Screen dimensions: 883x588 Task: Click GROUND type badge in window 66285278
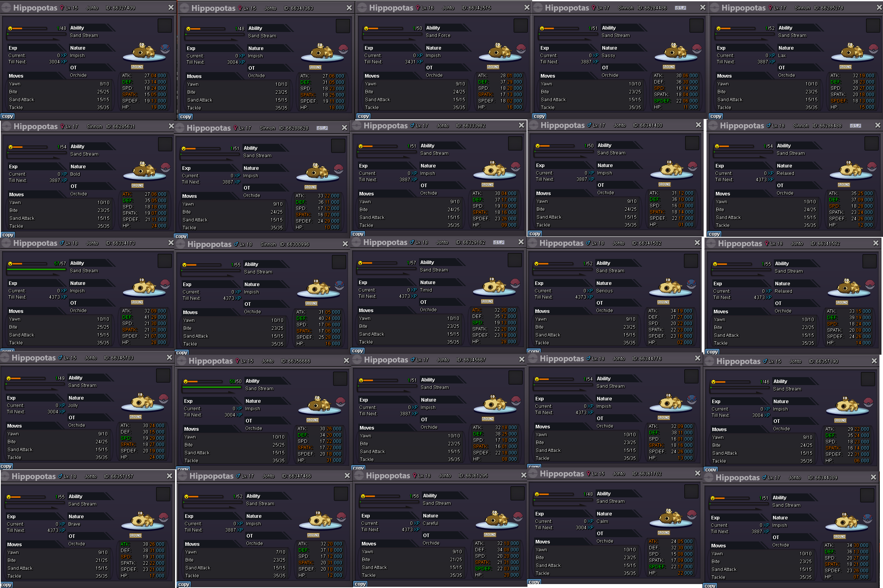coord(845,67)
